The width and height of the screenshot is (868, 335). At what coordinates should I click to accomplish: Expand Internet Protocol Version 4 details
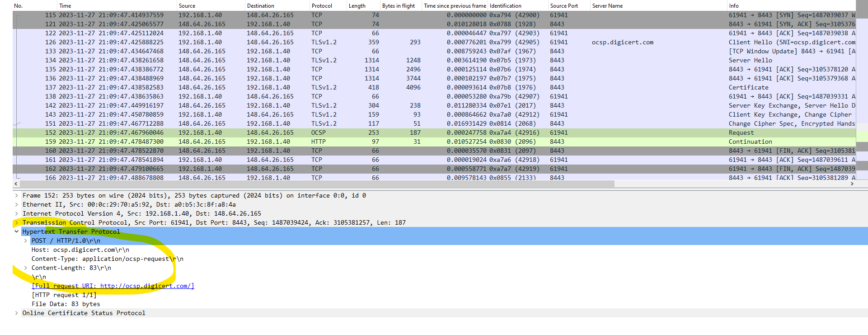tap(17, 214)
